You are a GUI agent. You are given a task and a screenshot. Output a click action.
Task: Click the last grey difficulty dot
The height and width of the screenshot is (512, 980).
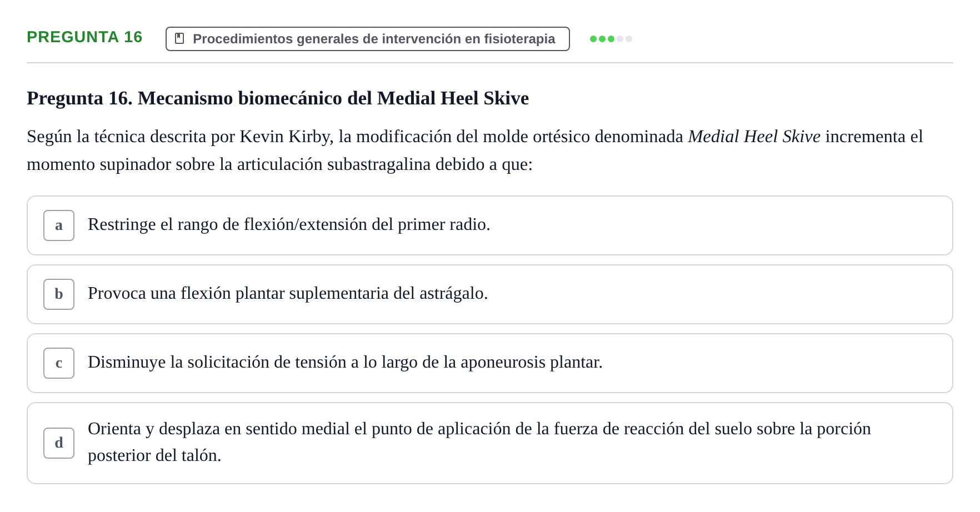[629, 39]
